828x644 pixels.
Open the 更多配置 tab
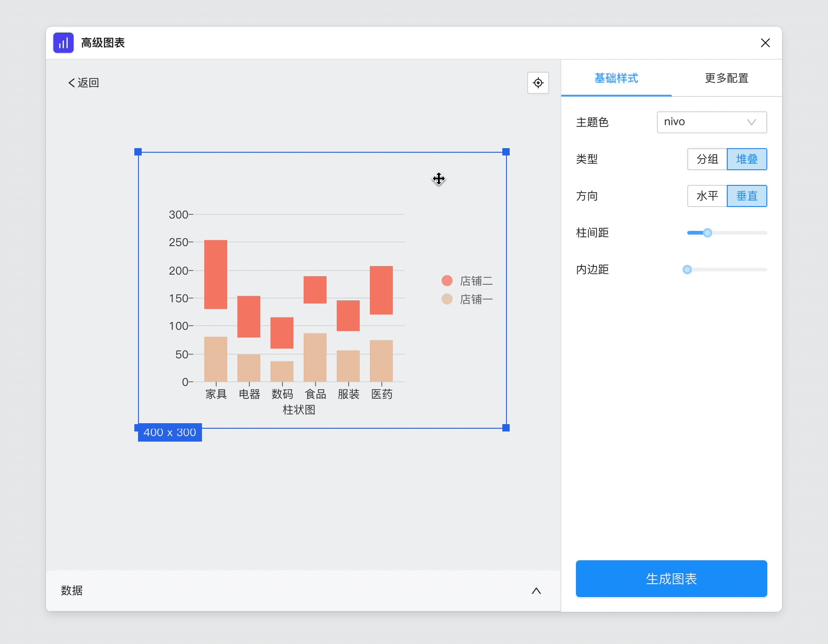tap(727, 78)
